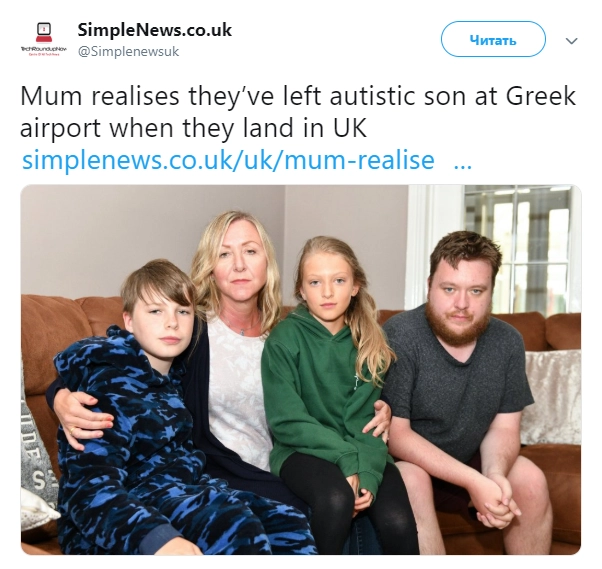Select the tweet text line ending with UK

tap(194, 128)
